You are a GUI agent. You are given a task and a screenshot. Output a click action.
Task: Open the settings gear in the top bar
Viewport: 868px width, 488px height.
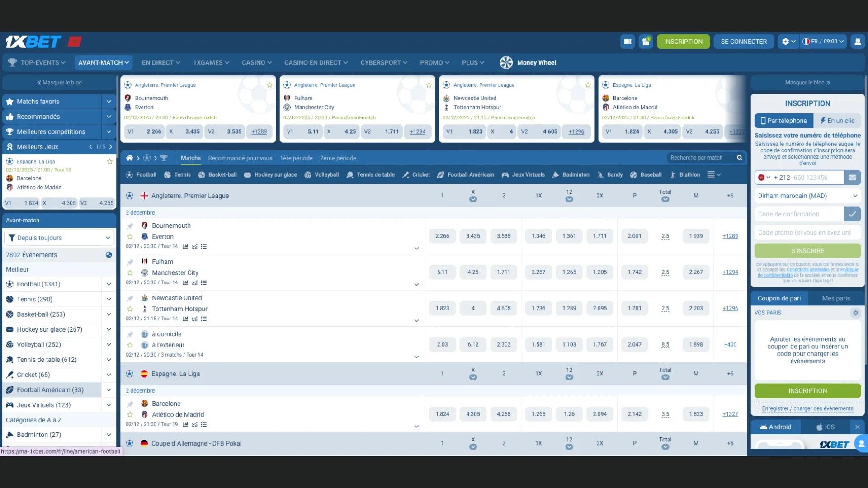coord(786,42)
